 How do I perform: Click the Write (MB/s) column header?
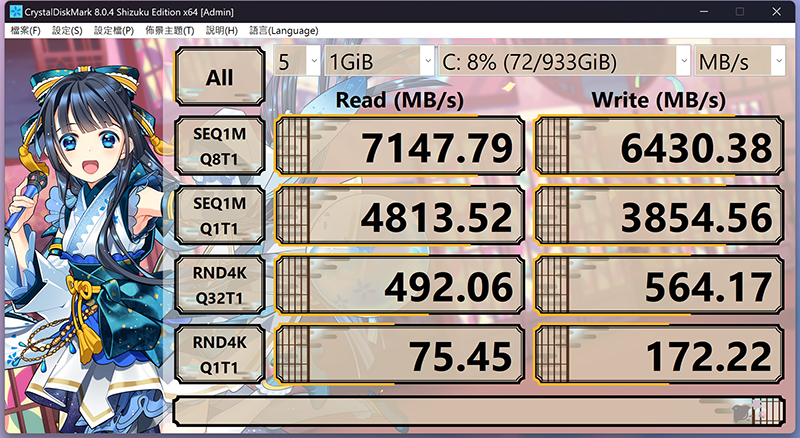pyautogui.click(x=658, y=100)
